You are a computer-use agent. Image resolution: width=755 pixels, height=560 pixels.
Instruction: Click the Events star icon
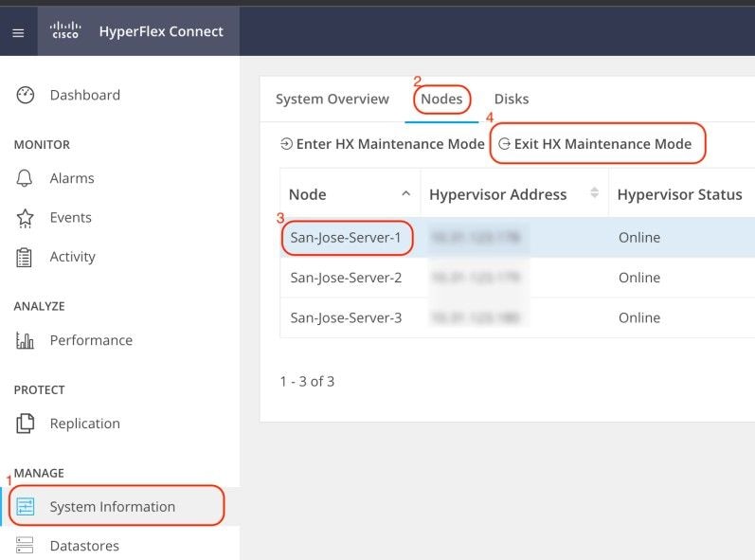point(25,218)
